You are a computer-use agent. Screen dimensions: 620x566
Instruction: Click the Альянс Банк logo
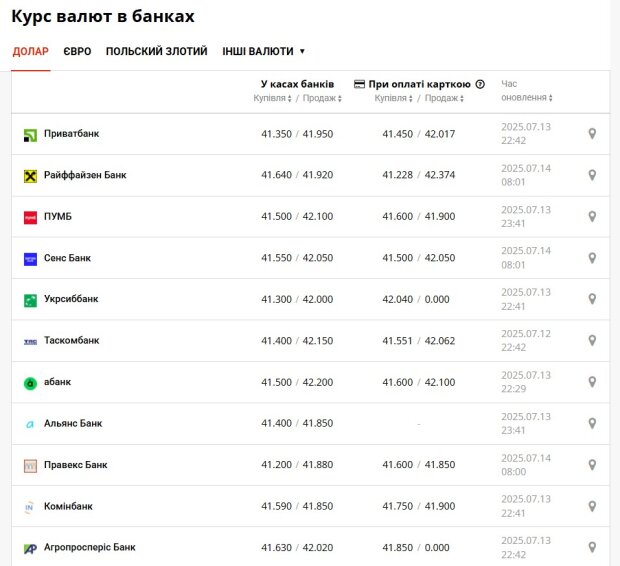click(x=30, y=424)
